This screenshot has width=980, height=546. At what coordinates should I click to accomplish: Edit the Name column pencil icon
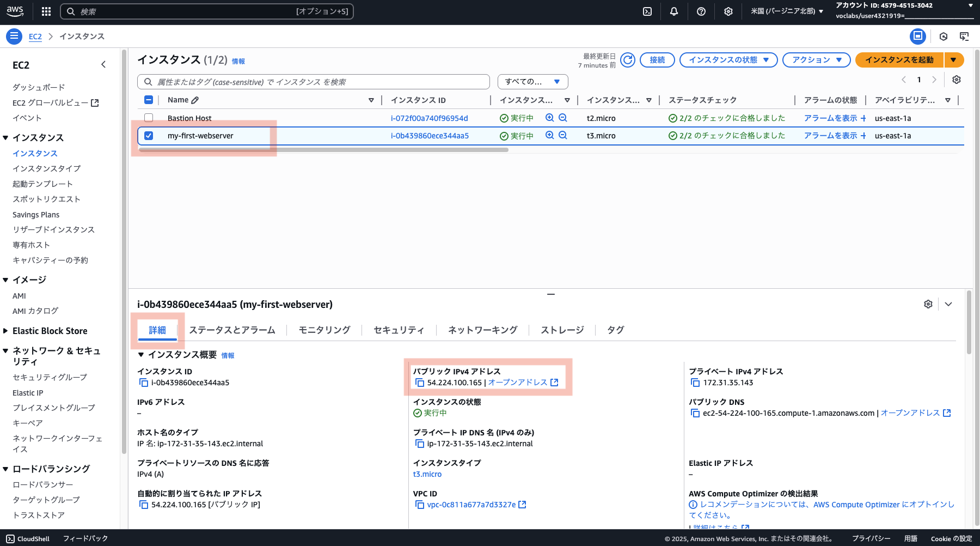point(195,100)
